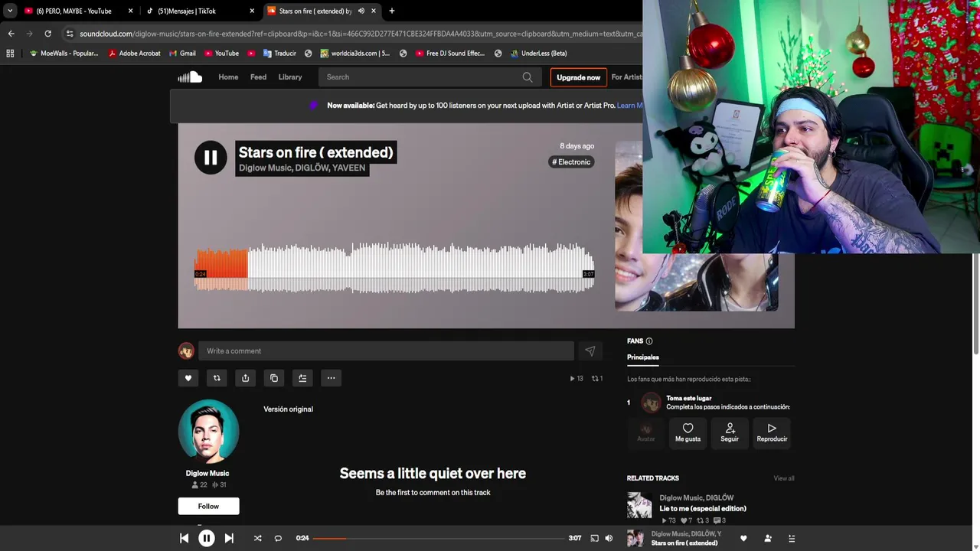Click the Seguir button
Image resolution: width=980 pixels, height=551 pixels.
(730, 432)
